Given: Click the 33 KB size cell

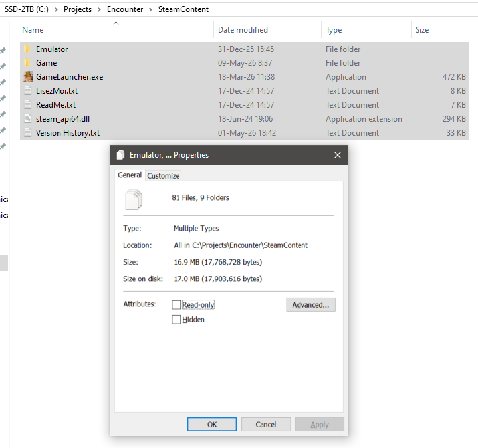Looking at the screenshot, I should pyautogui.click(x=456, y=133).
